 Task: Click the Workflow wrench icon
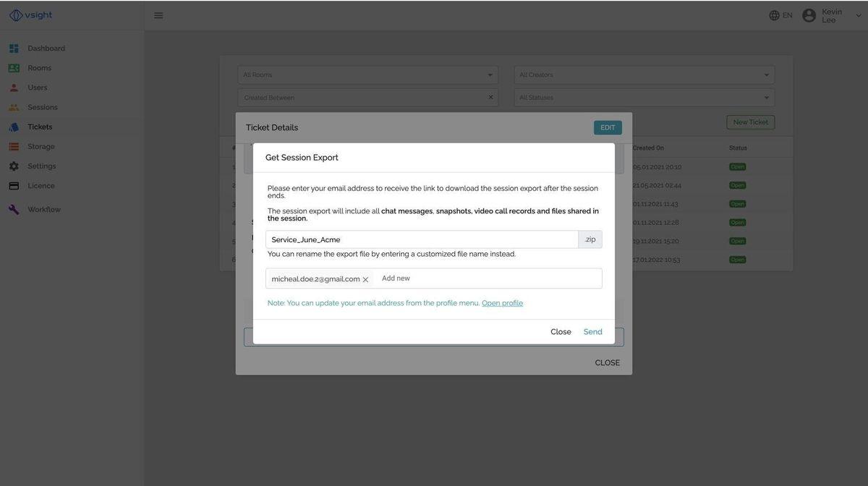click(x=14, y=210)
